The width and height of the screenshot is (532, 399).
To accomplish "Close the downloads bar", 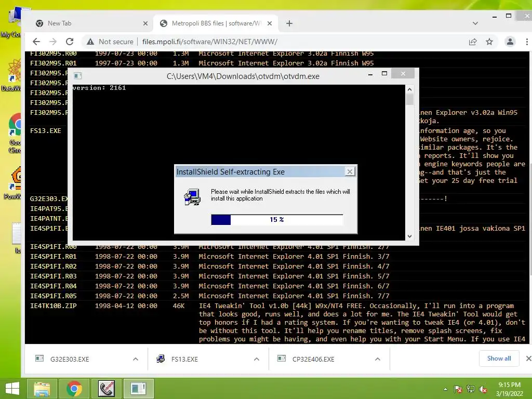I will [528, 358].
